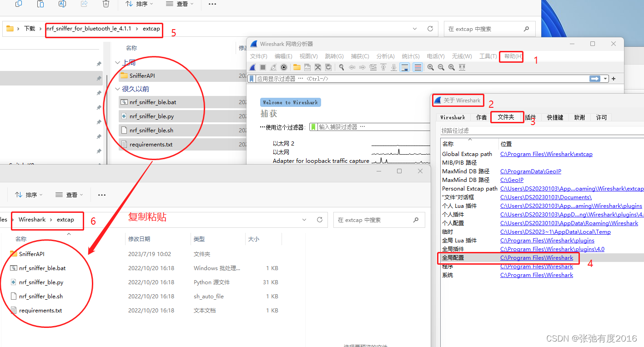Open the 临时 Temp folder link
Image resolution: width=644 pixels, height=347 pixels.
point(555,232)
